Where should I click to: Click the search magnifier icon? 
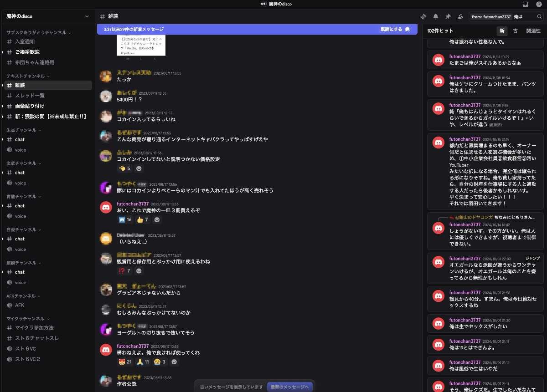tap(539, 16)
